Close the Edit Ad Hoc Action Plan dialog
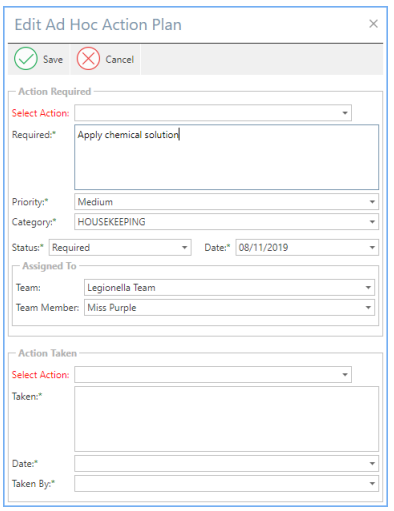 click(x=373, y=24)
